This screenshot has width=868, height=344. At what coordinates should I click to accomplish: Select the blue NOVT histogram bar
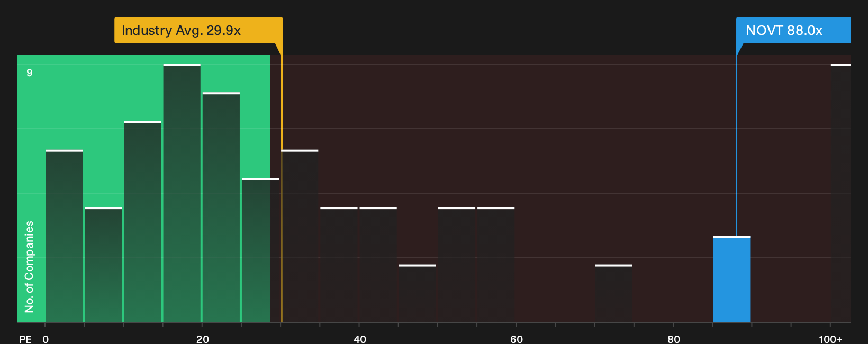tap(731, 279)
